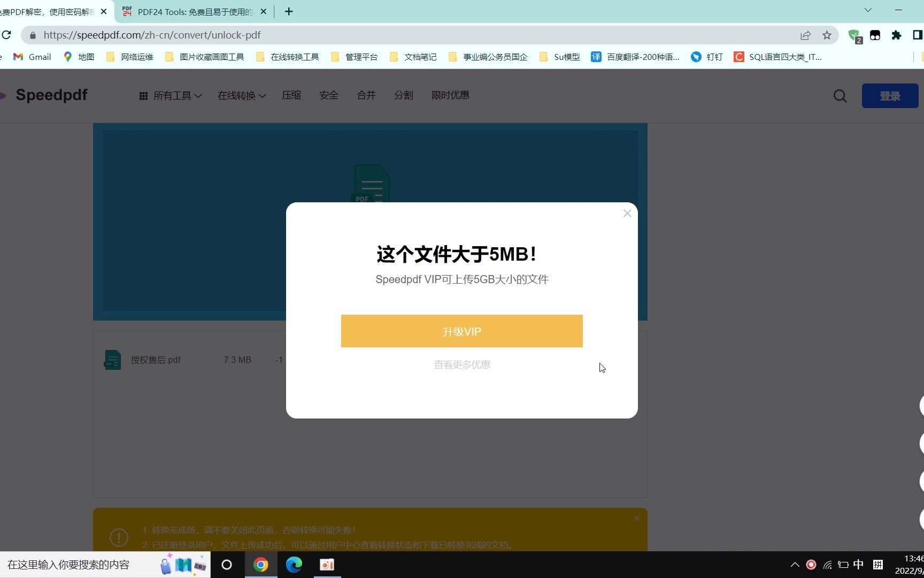924x578 pixels.
Task: Open the 分割 menu item
Action: (404, 95)
